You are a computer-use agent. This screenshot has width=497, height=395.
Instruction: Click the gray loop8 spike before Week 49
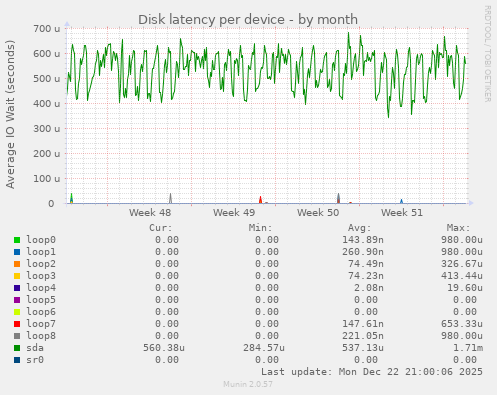170,199
